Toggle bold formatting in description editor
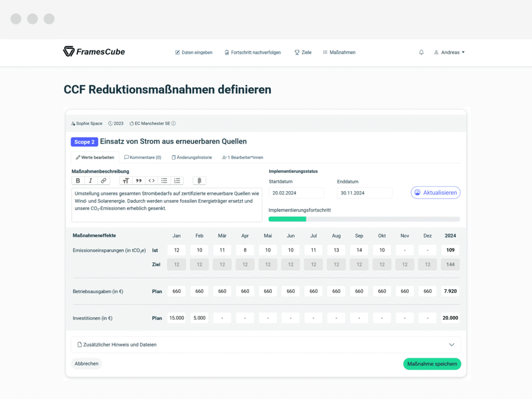The image size is (532, 399). click(78, 180)
